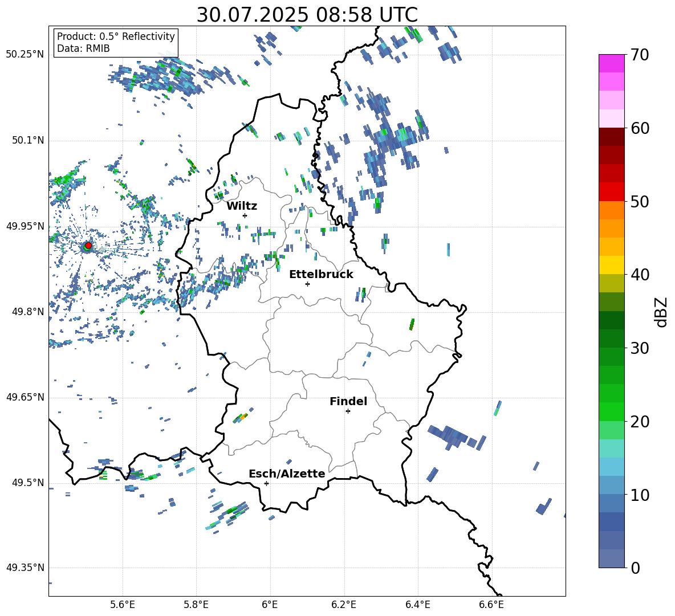Click the colorbar tick label 30

coord(640,348)
